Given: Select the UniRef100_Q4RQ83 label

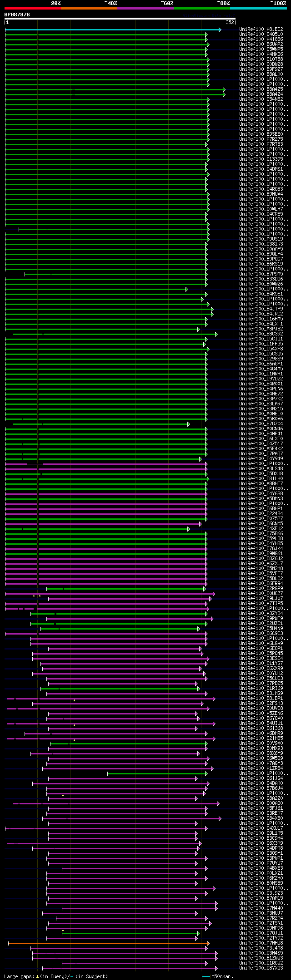Looking at the screenshot, I should [x=261, y=189].
